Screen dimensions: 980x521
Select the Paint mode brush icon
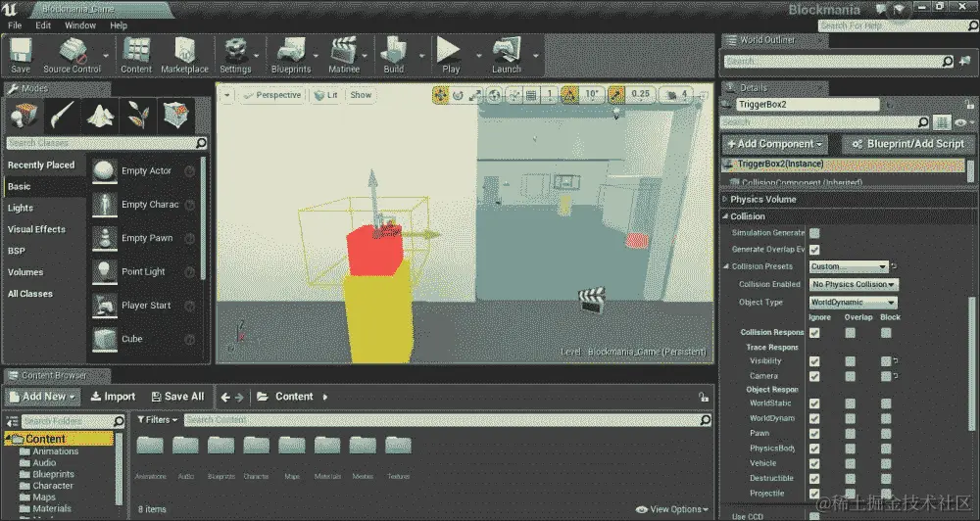[63, 116]
